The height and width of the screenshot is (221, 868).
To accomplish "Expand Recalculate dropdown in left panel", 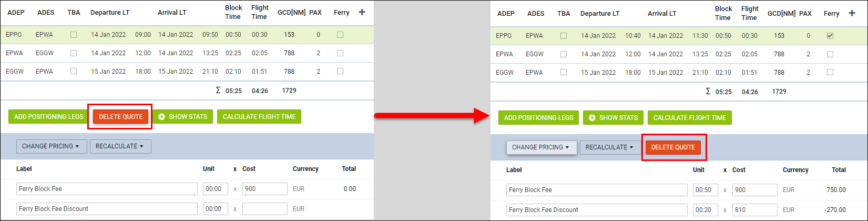I will coord(120,146).
